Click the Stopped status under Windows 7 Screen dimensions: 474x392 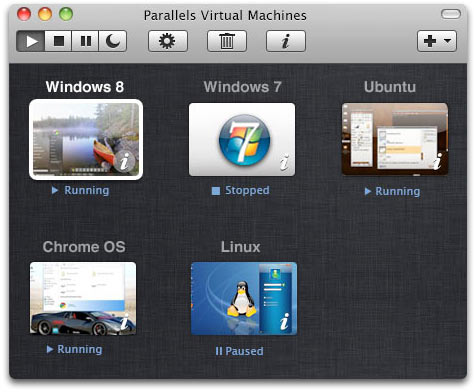[241, 190]
